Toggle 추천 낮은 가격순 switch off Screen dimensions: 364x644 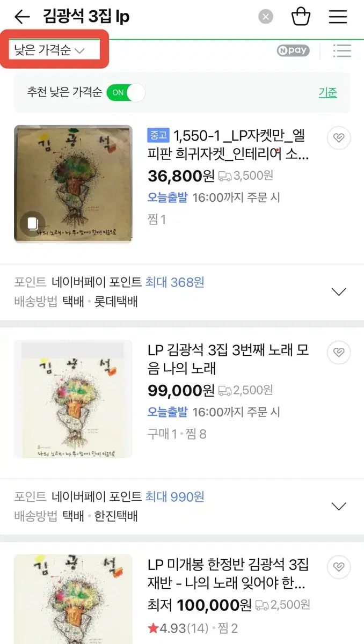126,92
